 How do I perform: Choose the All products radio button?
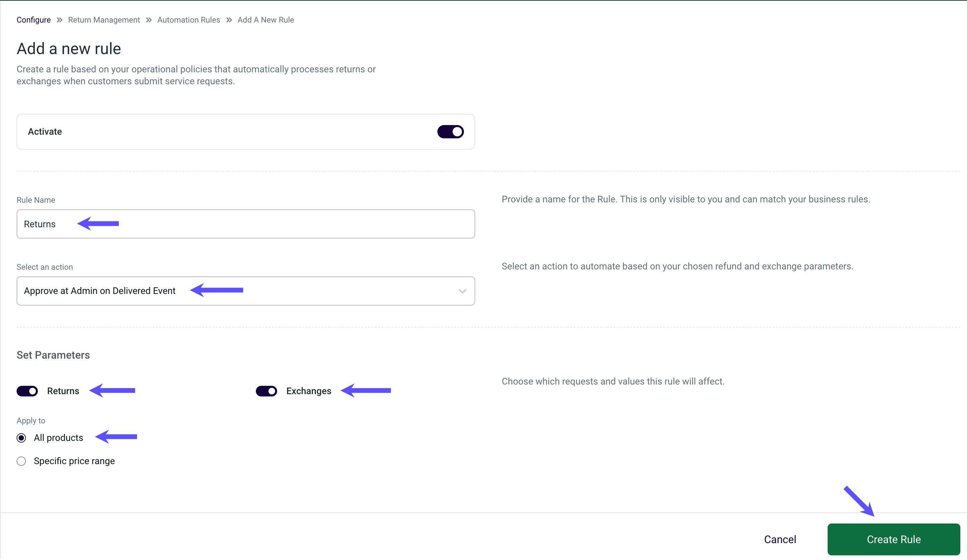tap(21, 438)
